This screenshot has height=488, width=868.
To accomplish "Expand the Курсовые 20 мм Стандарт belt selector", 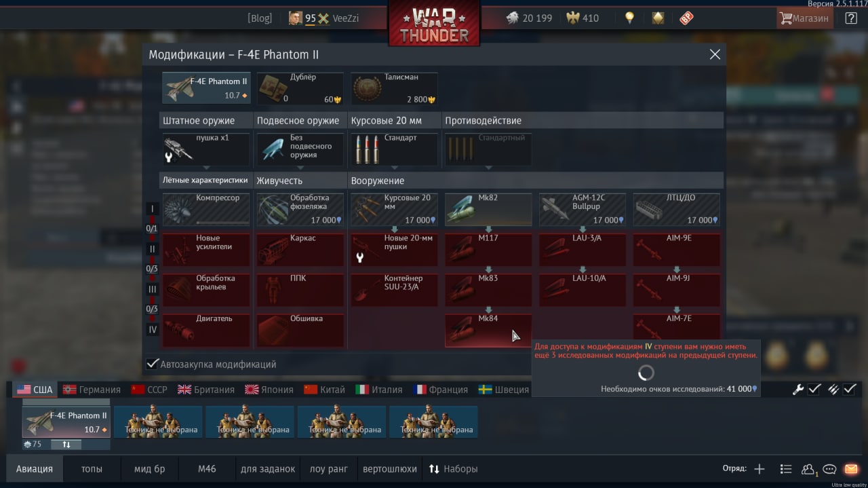I will [394, 149].
